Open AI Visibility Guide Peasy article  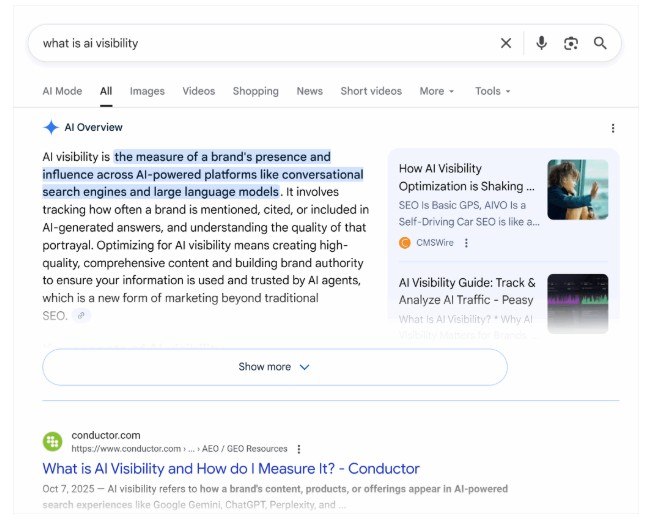(x=466, y=291)
